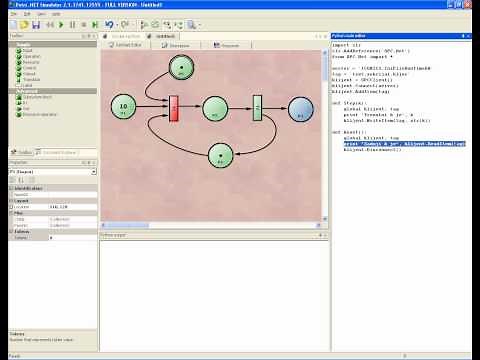The height and width of the screenshot is (360, 480).
Task: Select the blue place on the right of the net
Action: coord(300,109)
